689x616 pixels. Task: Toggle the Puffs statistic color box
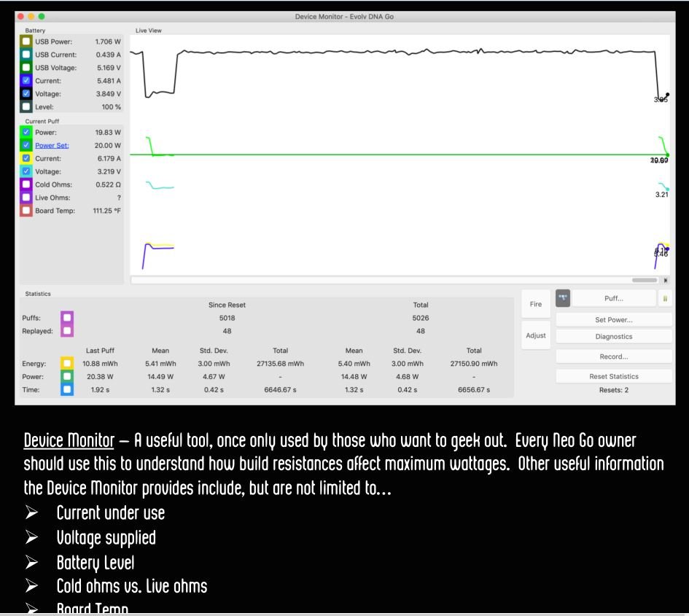(67, 318)
